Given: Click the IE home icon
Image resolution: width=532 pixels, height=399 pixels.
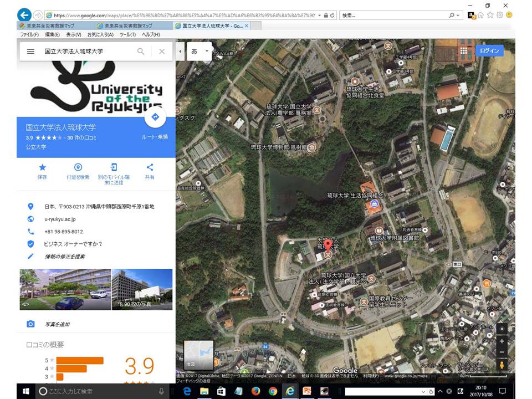Looking at the screenshot, I should [481, 16].
